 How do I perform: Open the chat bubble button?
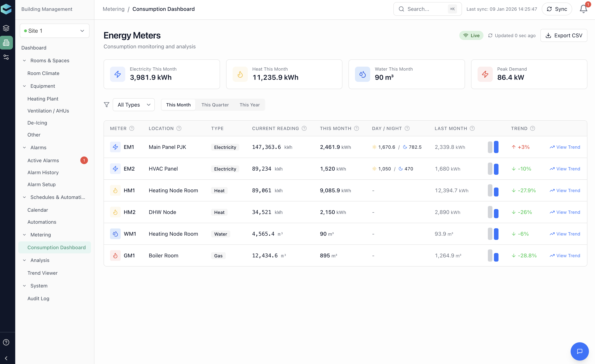point(580,351)
